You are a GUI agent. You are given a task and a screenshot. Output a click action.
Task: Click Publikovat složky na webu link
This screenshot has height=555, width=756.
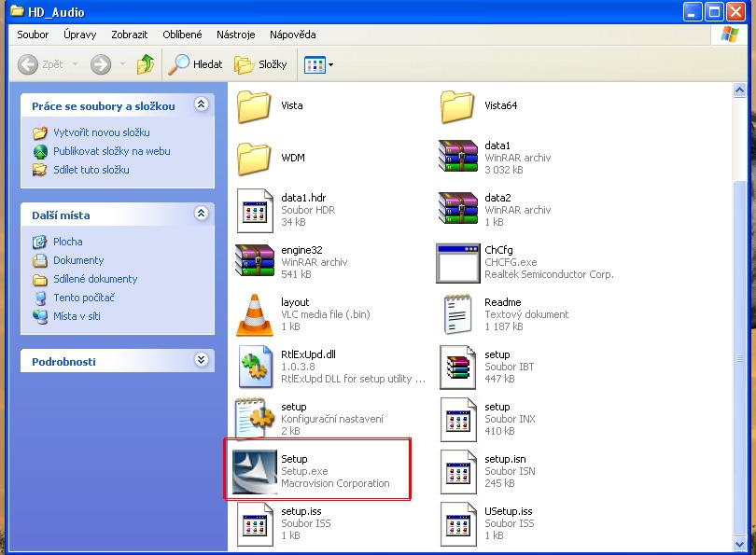[111, 151]
